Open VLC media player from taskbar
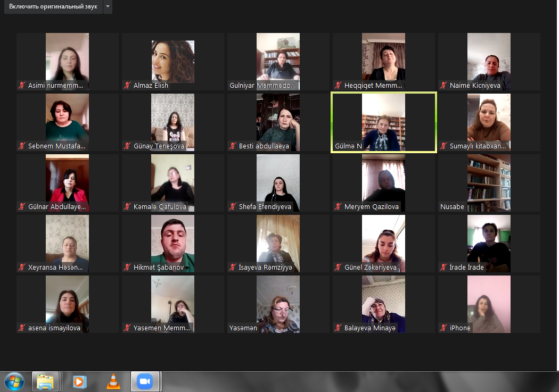559x392 pixels. coord(113,382)
